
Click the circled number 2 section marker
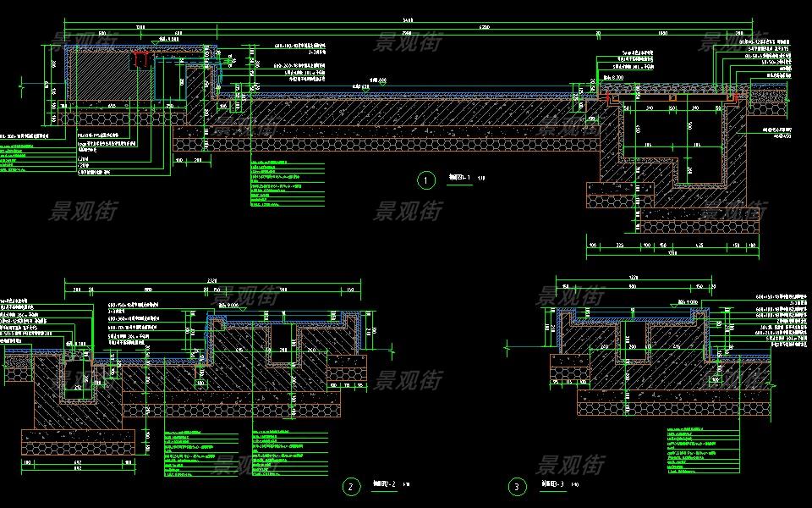(x=349, y=487)
